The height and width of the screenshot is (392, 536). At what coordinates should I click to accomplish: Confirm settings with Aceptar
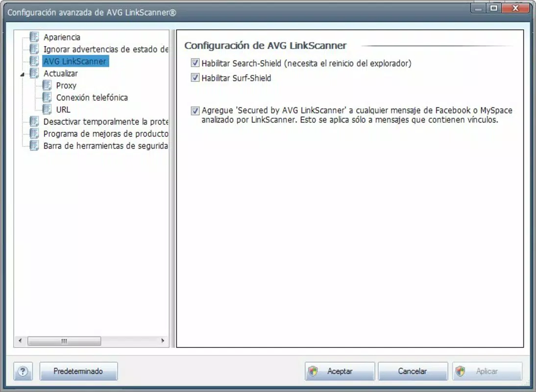pyautogui.click(x=340, y=371)
